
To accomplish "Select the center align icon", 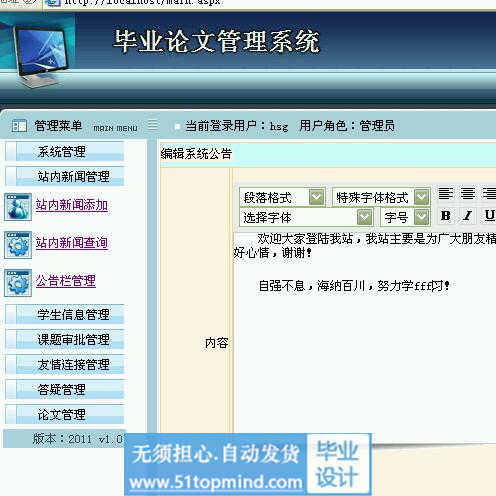I will click(467, 194).
